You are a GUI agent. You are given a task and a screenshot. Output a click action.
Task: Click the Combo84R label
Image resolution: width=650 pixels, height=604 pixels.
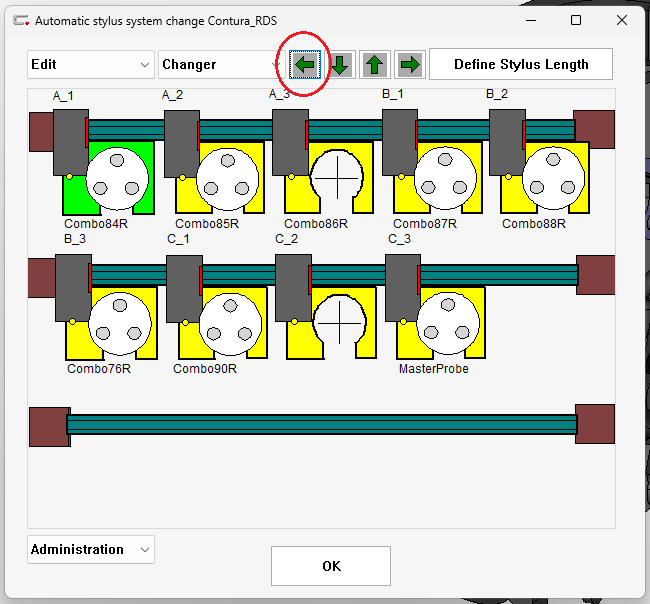(x=96, y=224)
